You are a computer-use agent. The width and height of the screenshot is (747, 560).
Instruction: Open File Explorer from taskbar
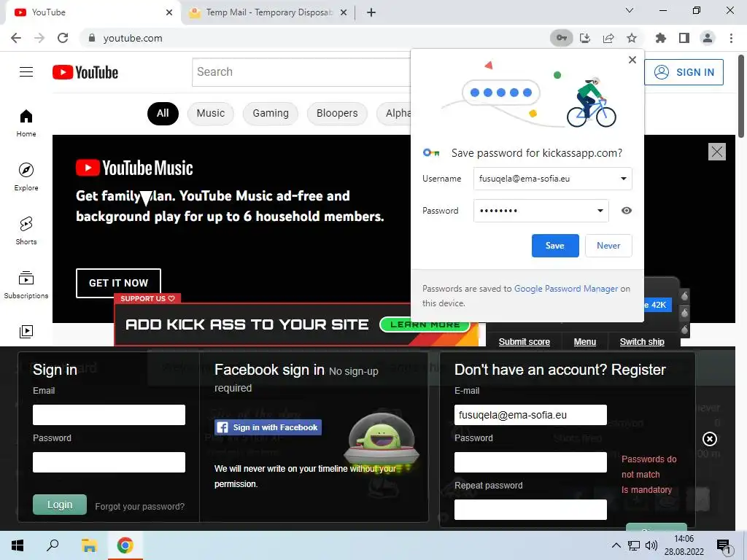89,545
